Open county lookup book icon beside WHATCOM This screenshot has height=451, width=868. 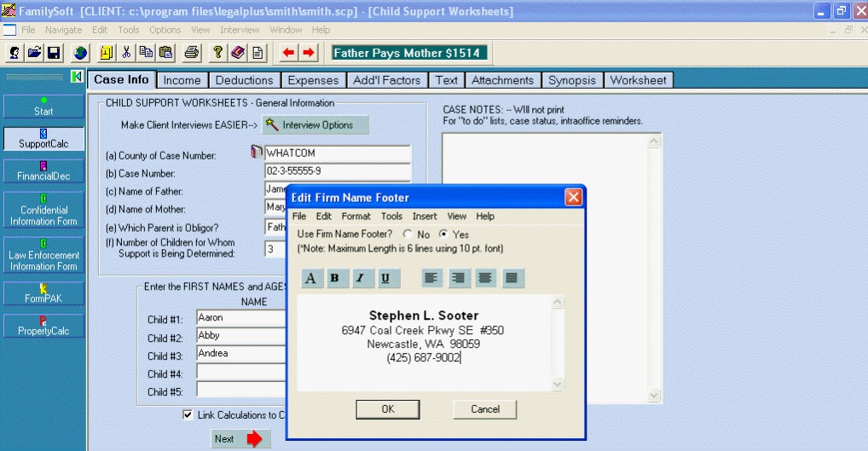[257, 152]
